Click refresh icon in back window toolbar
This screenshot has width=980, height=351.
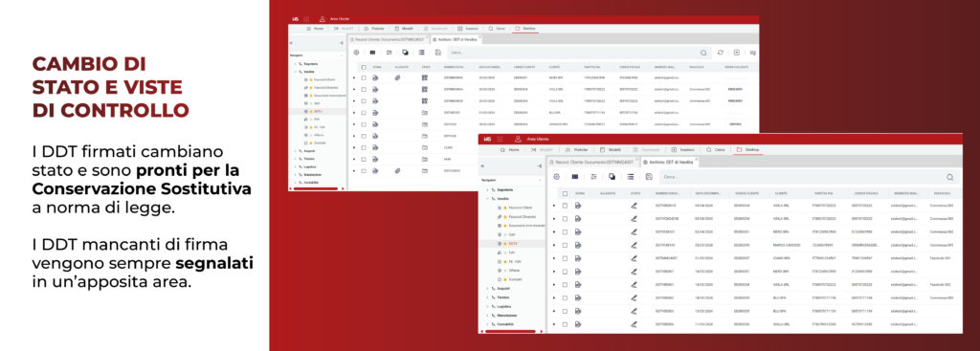tap(721, 54)
